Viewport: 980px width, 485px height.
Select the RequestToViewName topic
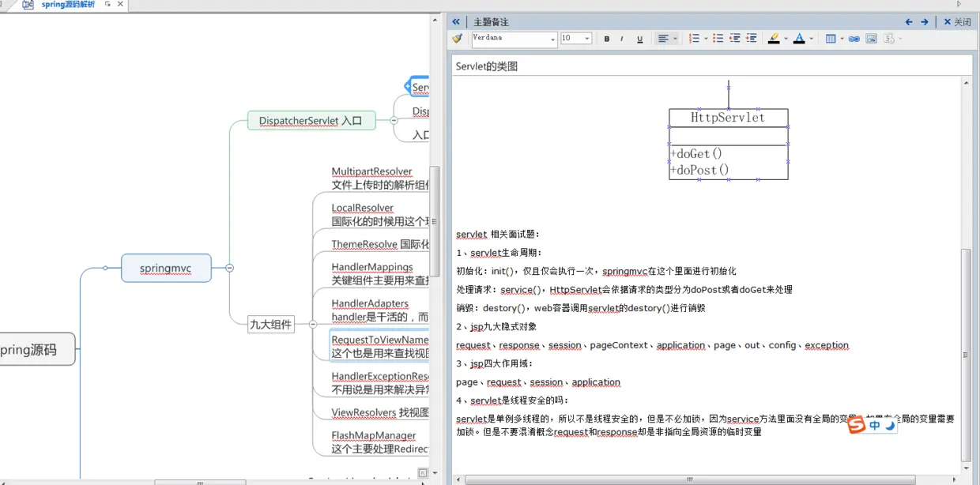(x=381, y=347)
